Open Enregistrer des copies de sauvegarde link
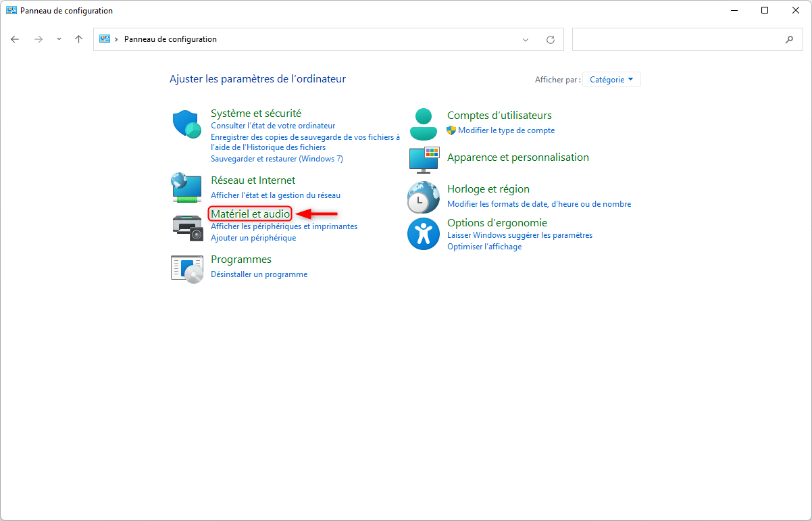This screenshot has width=812, height=521. coord(305,142)
